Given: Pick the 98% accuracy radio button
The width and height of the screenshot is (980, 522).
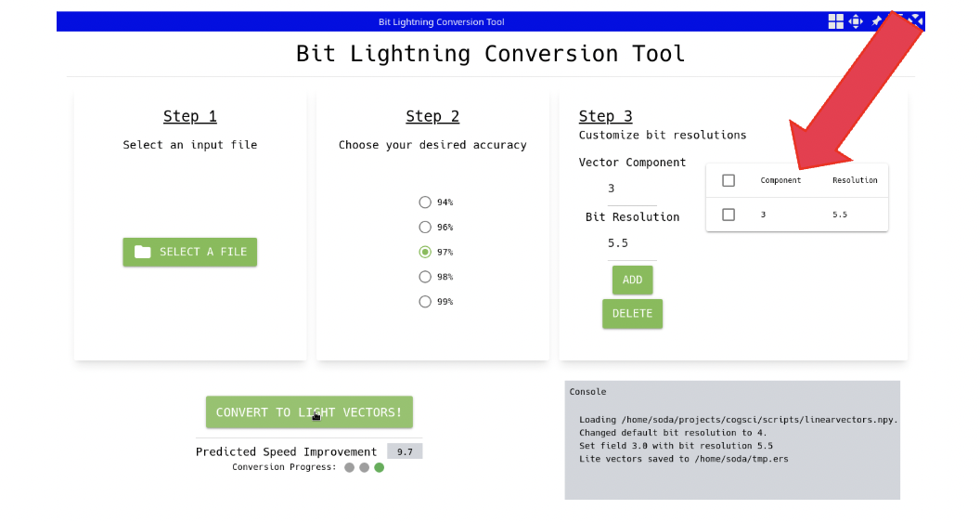Looking at the screenshot, I should [425, 277].
